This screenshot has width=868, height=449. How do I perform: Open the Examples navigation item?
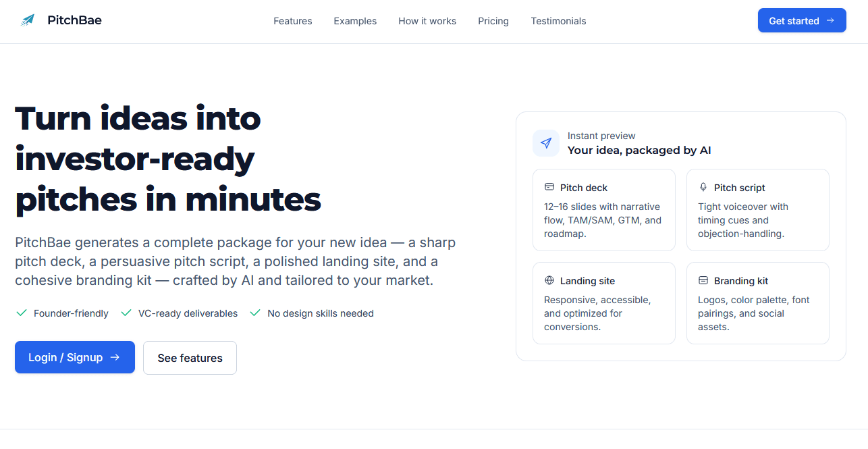pos(355,21)
